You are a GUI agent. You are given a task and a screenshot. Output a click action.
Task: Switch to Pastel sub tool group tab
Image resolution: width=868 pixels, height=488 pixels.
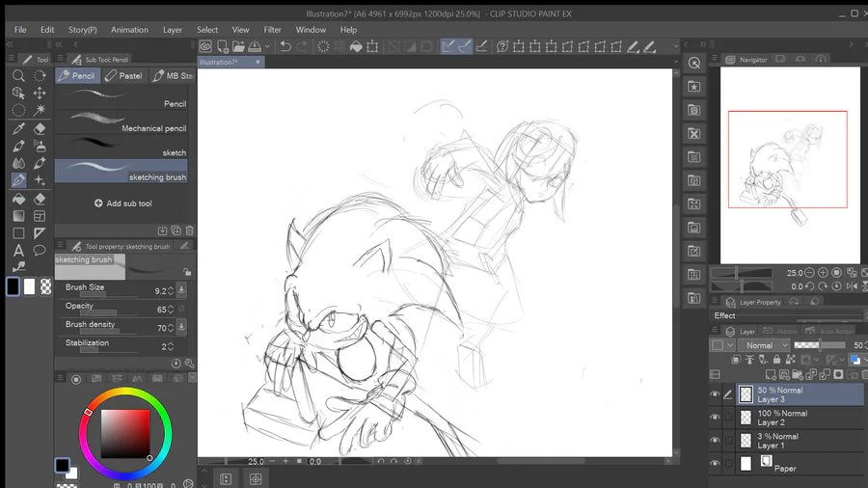click(x=124, y=76)
